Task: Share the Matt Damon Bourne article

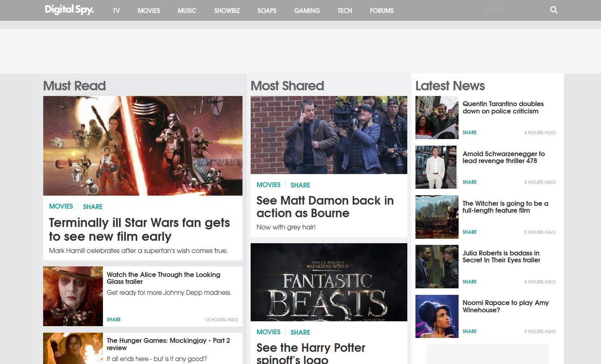Action: pos(300,185)
